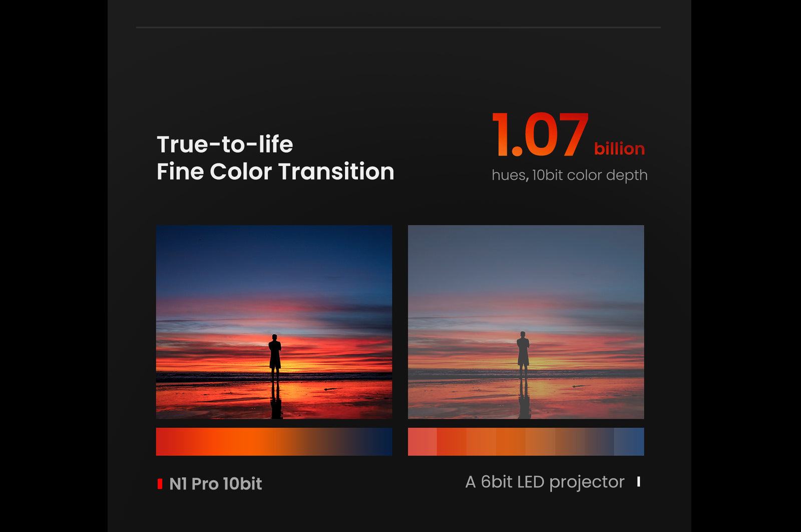Click the large orange 1.07 number
The width and height of the screenshot is (801, 532).
(x=540, y=135)
